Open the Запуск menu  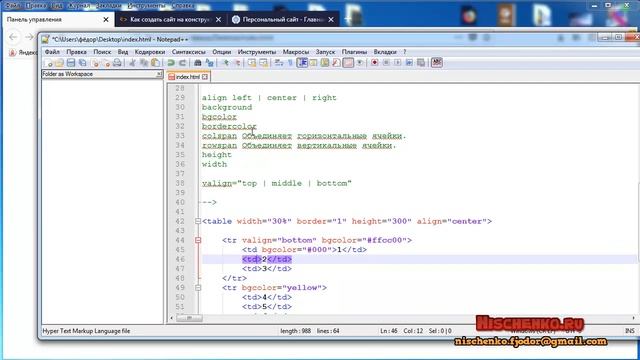click(325, 52)
